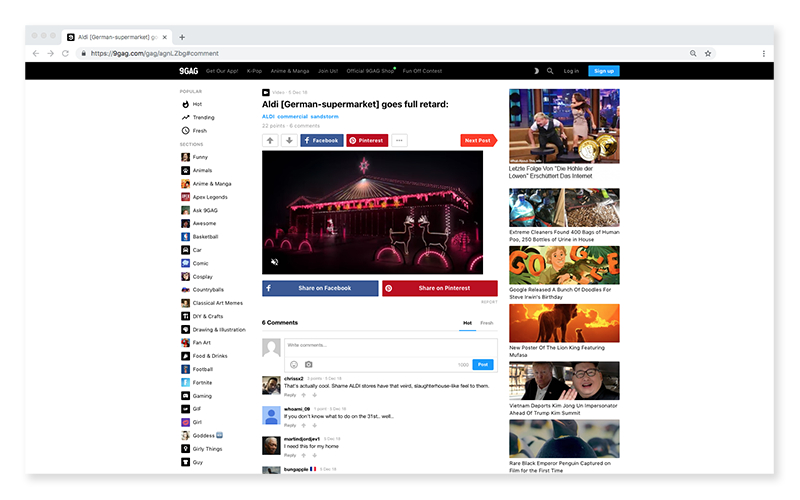Open whoami_09's user profile name

click(297, 409)
